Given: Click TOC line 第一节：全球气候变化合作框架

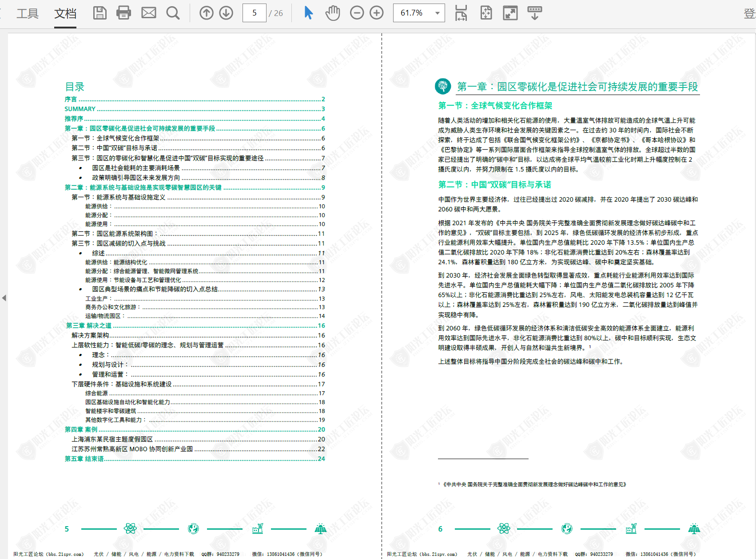Looking at the screenshot, I should pos(198,138).
